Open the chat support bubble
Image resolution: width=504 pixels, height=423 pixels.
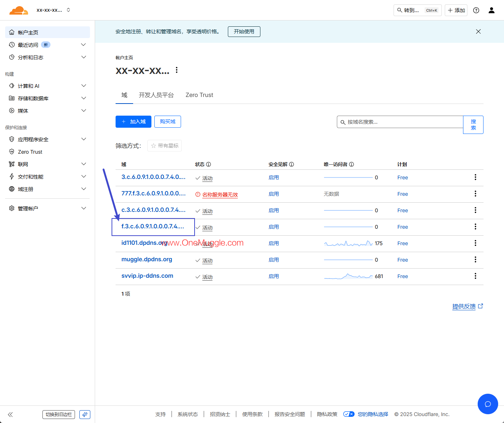488,404
